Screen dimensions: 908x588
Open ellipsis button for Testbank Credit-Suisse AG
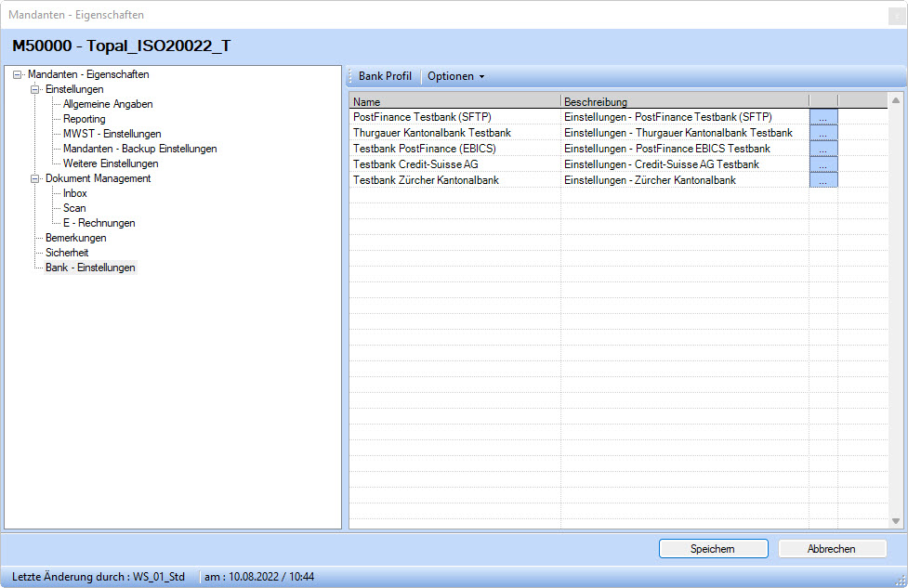point(823,164)
